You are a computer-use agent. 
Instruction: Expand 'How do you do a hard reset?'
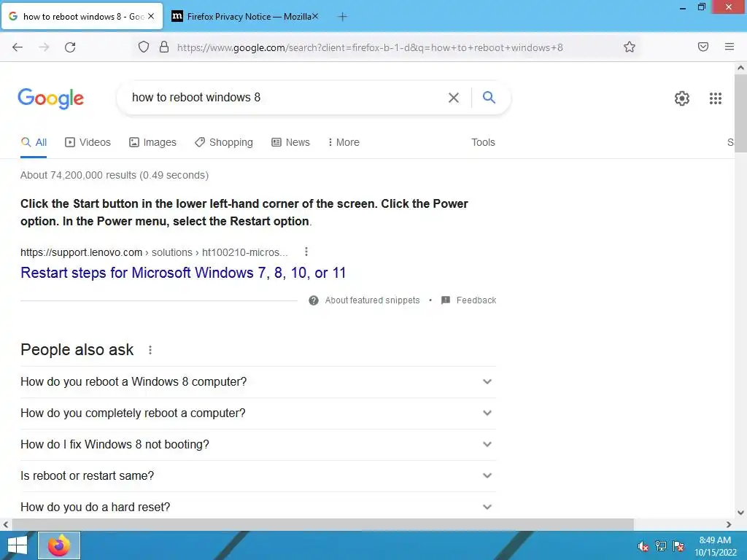click(258, 507)
